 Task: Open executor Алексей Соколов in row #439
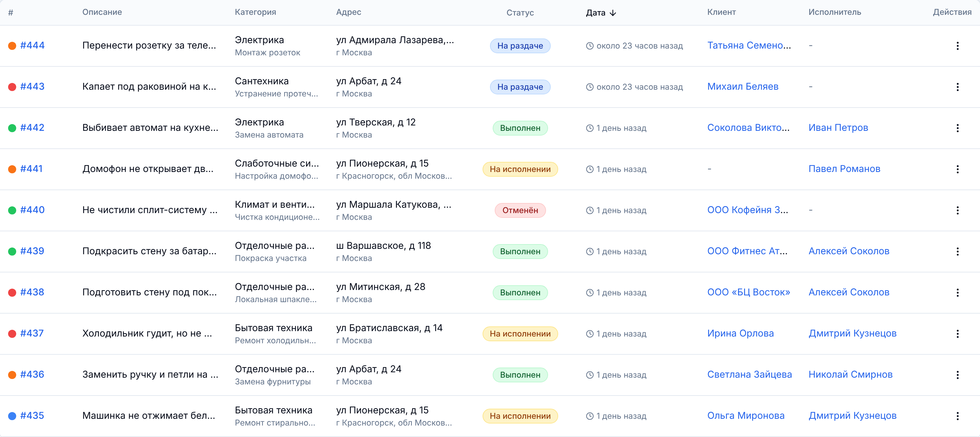849,251
